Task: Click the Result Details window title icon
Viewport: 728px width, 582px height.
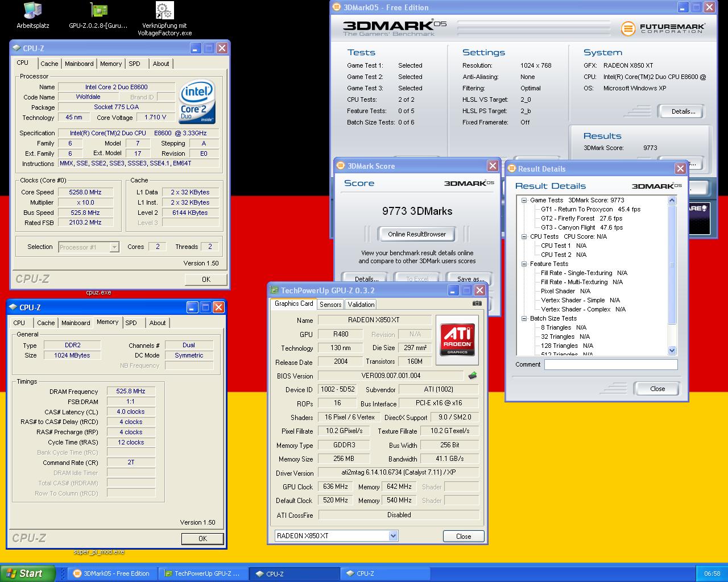Action: pos(512,169)
